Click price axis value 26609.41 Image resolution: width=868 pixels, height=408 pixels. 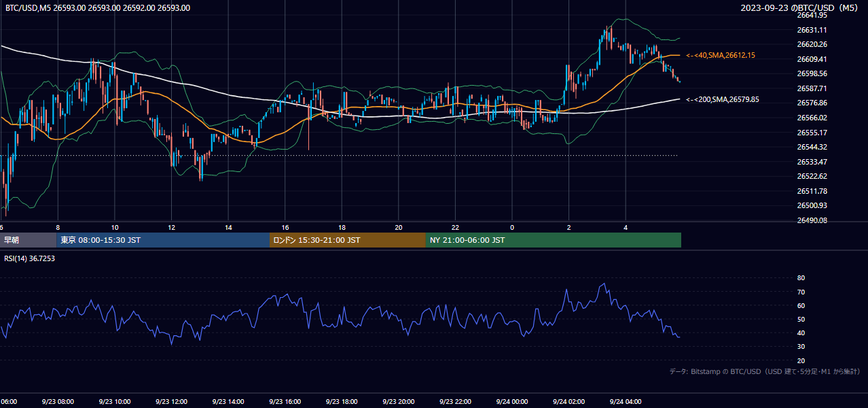pos(812,59)
